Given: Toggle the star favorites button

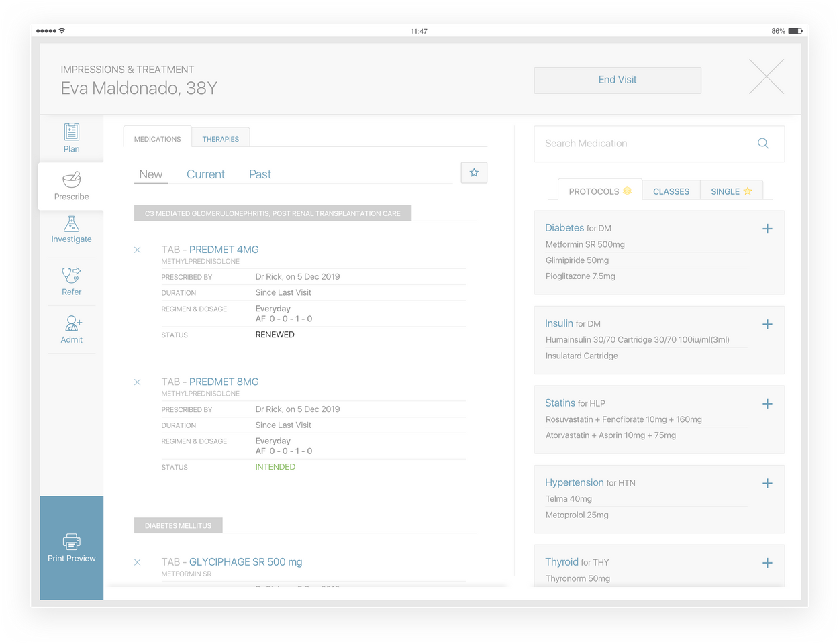Looking at the screenshot, I should (474, 173).
